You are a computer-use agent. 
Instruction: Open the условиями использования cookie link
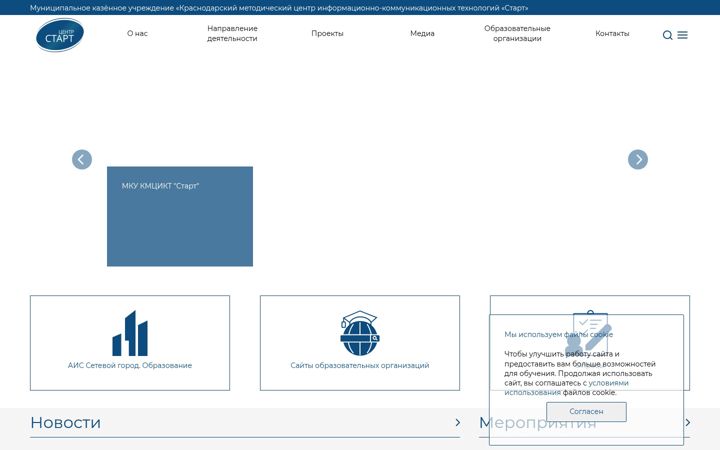[566, 388]
